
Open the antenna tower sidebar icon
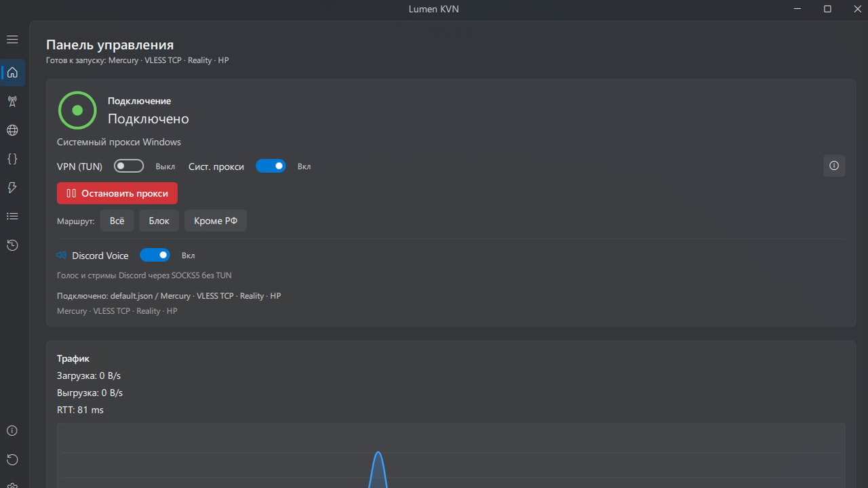pos(12,102)
